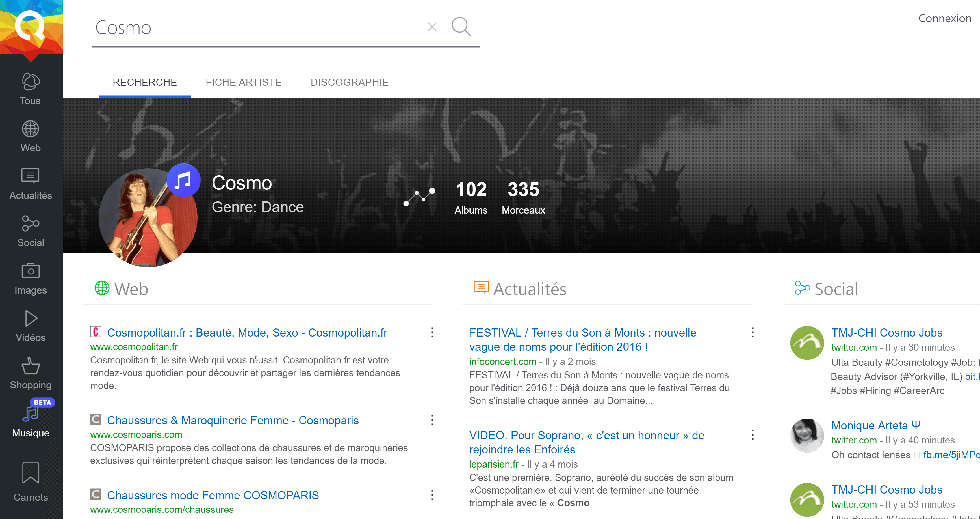Click the Qwant logo home icon

coord(31,27)
